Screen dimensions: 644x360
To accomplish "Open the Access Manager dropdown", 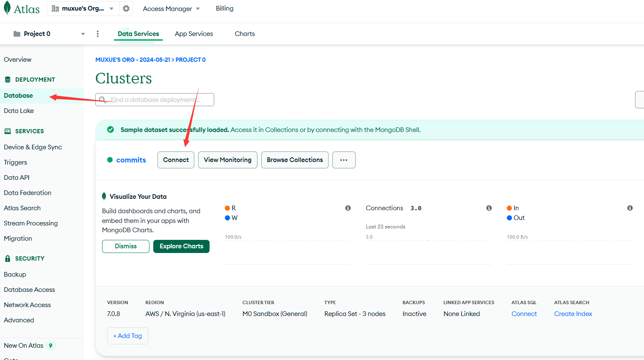I will [171, 8].
